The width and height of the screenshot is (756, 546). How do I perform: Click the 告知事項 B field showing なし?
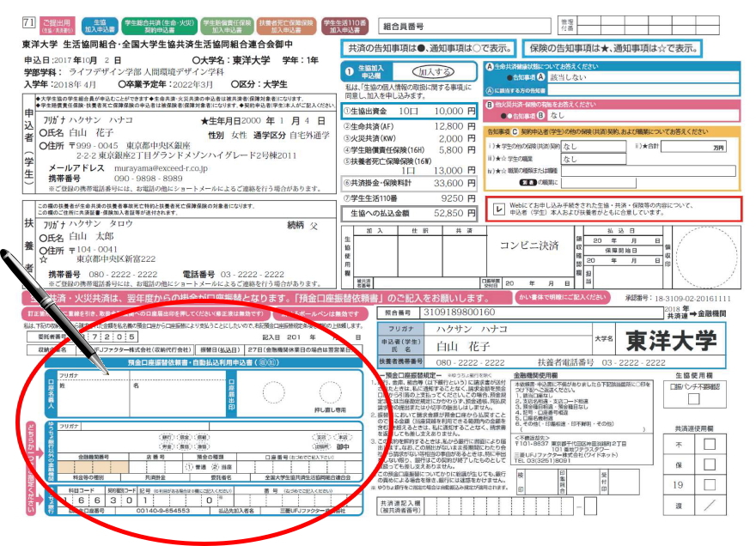pos(643,115)
